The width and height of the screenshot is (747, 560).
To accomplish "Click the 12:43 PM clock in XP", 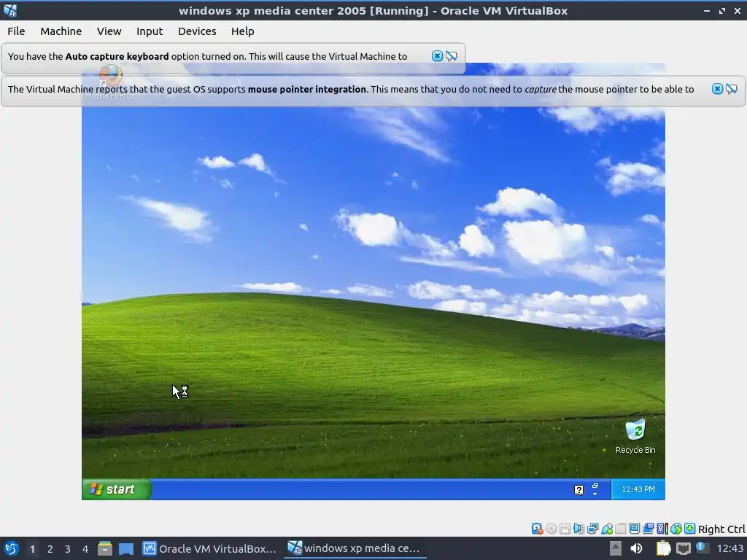I will pyautogui.click(x=638, y=489).
